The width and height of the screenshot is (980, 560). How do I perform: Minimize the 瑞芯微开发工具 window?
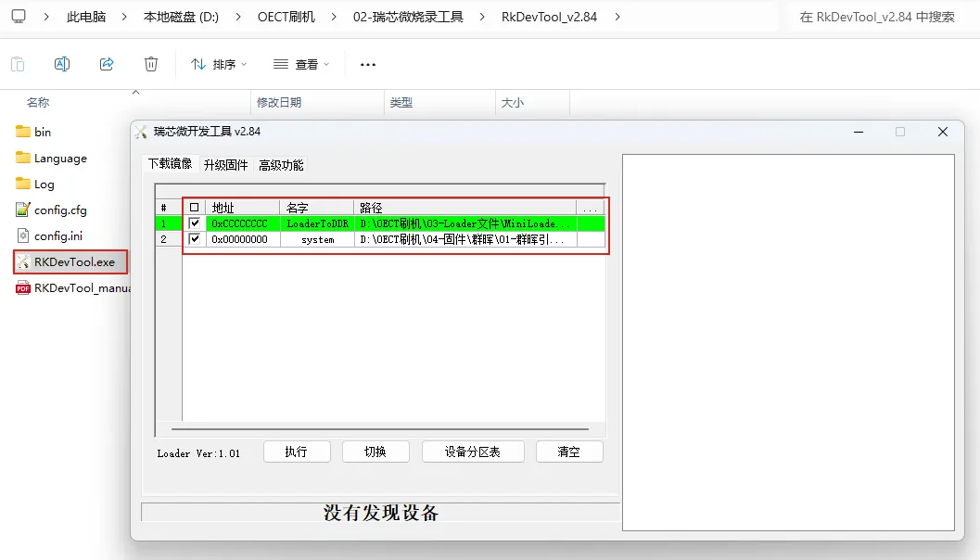(x=859, y=132)
